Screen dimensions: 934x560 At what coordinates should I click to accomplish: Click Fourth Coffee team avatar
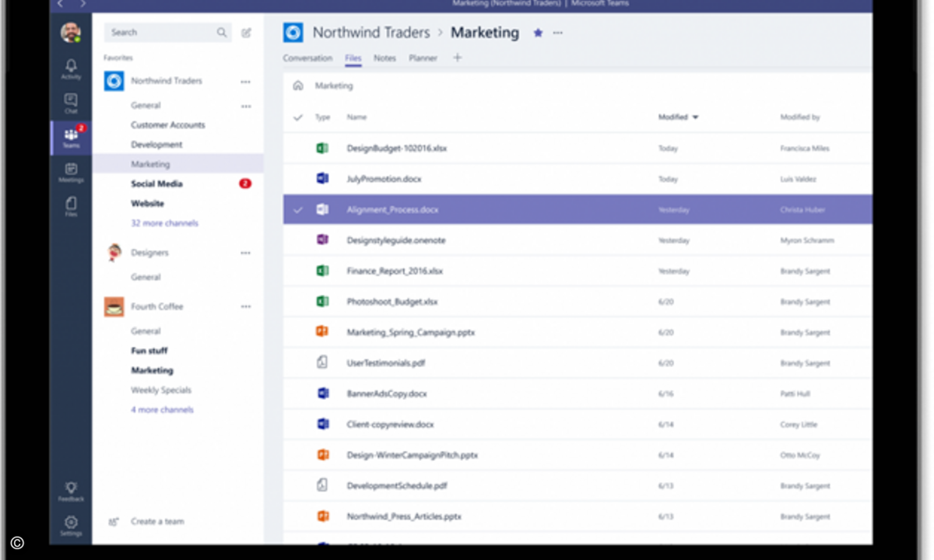[x=114, y=306]
